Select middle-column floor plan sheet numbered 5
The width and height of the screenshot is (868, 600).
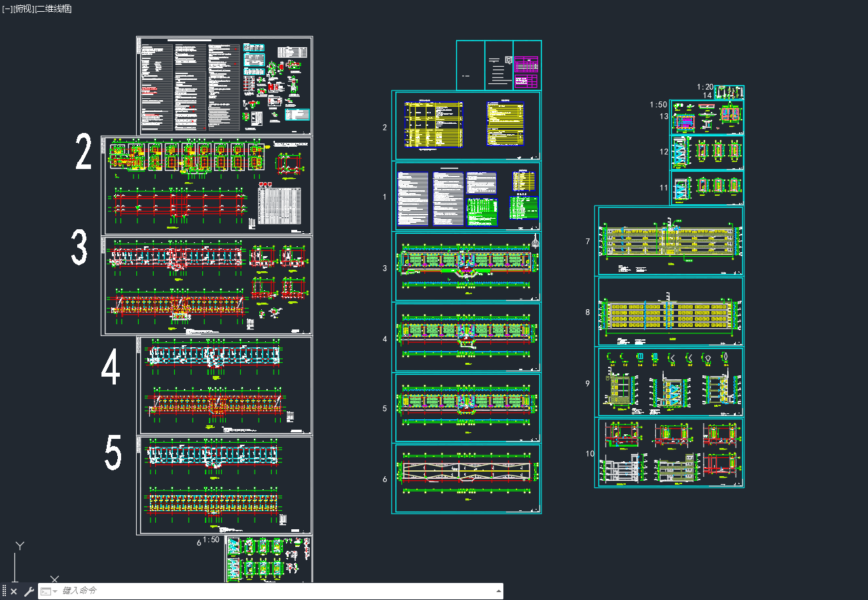(467, 408)
